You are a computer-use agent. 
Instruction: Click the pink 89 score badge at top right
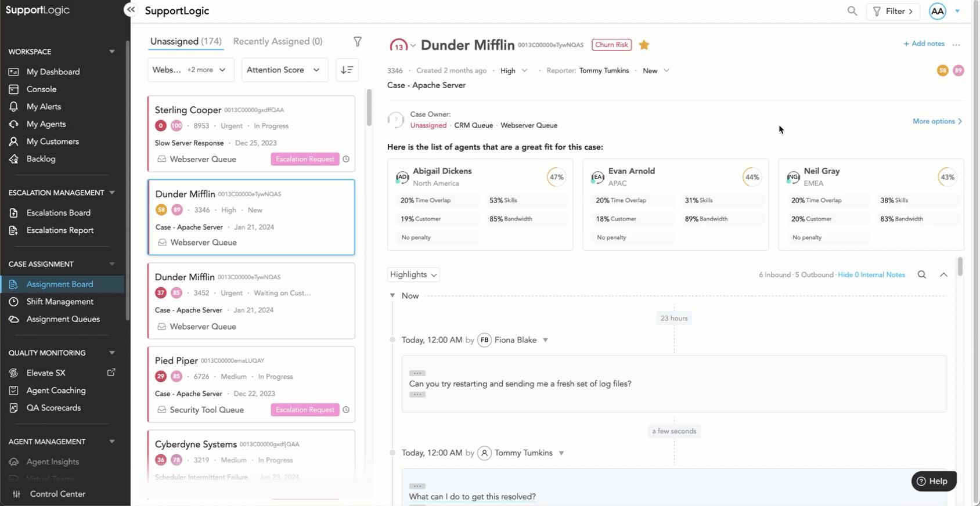958,70
